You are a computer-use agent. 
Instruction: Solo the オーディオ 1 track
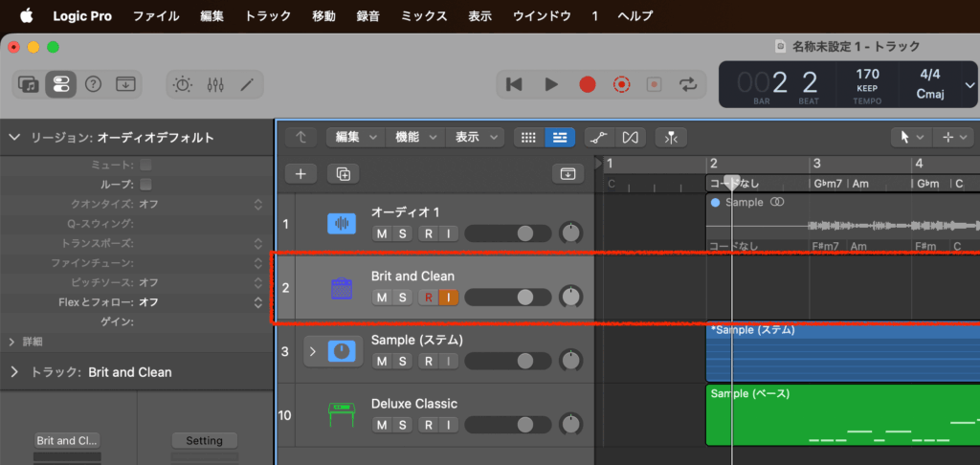pyautogui.click(x=403, y=233)
